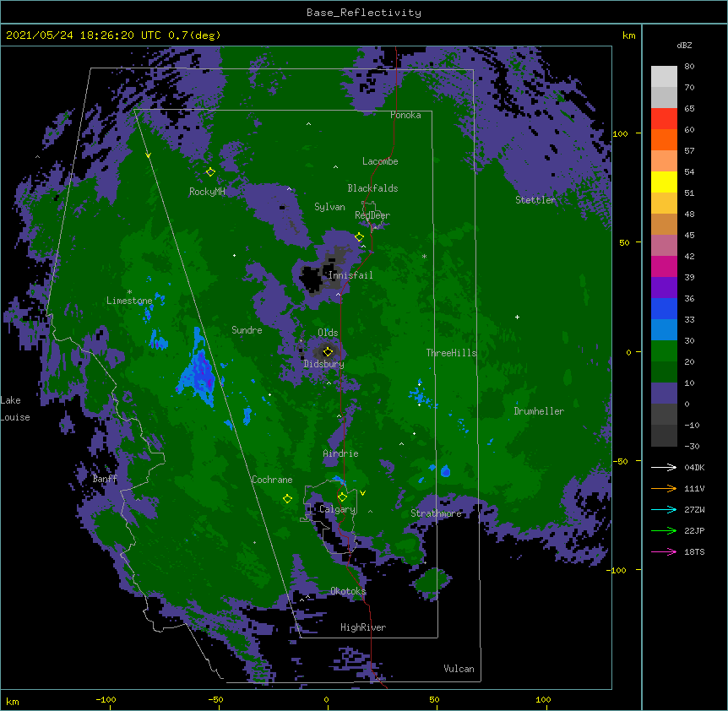Screen dimensions: 728x711
Task: Pick the red 65 dBZ legend swatch
Action: 664,119
